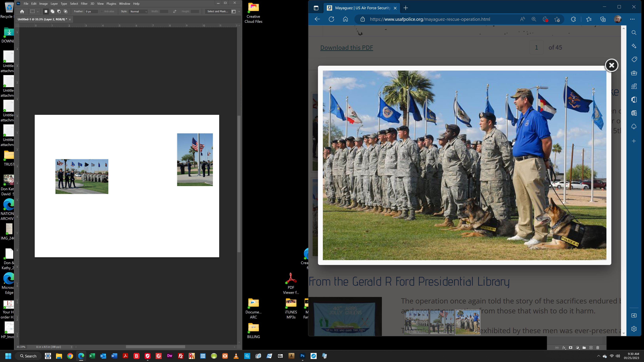Screen dimensions: 644x362
Task: Open the new adjustment layer menu
Action: (577, 348)
